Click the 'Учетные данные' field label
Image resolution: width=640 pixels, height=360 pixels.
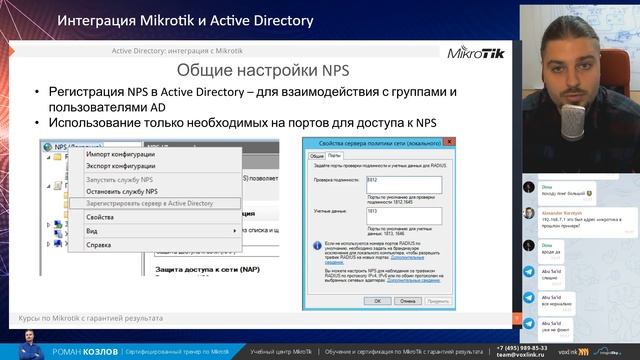tap(330, 211)
